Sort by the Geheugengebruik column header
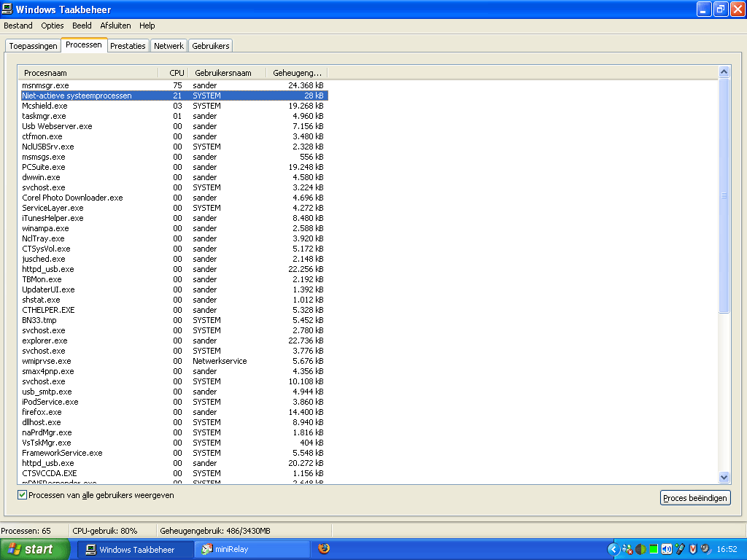This screenshot has height=560, width=747. [297, 73]
